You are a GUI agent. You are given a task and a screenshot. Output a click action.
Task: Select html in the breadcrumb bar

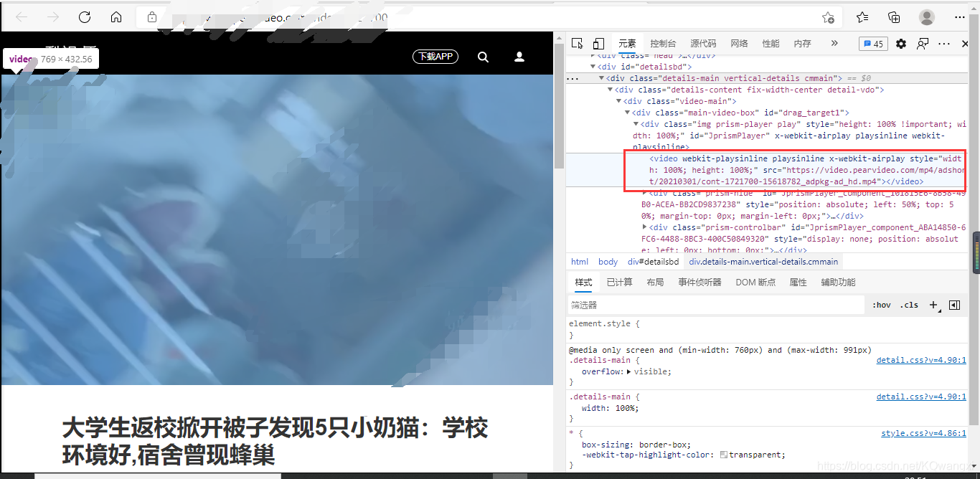coord(580,262)
